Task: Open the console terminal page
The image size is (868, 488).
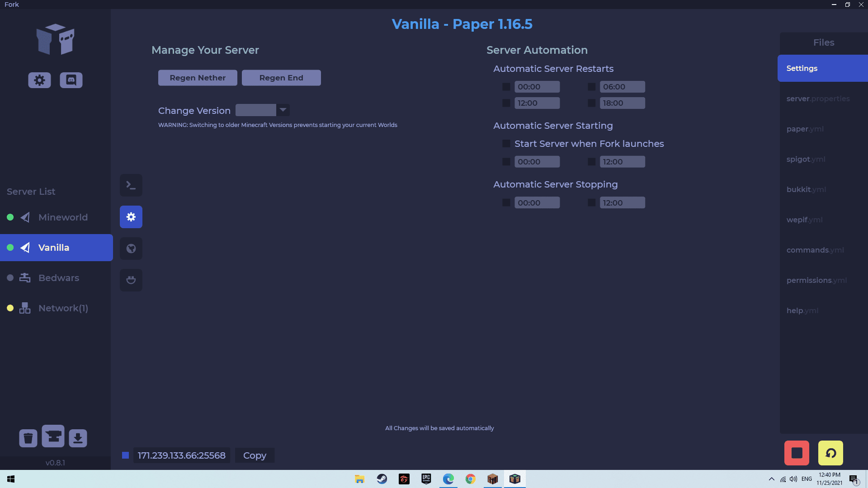Action: coord(131,185)
